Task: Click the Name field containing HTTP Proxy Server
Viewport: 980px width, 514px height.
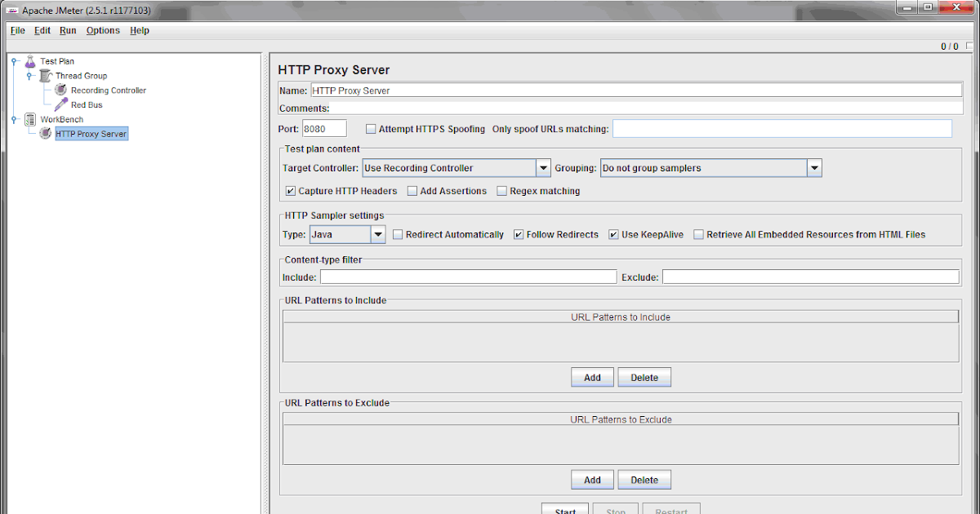Action: coord(636,91)
